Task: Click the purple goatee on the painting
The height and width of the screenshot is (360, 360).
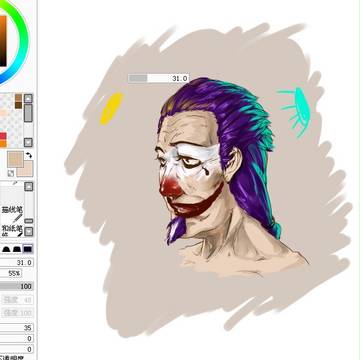Action: pos(176,230)
